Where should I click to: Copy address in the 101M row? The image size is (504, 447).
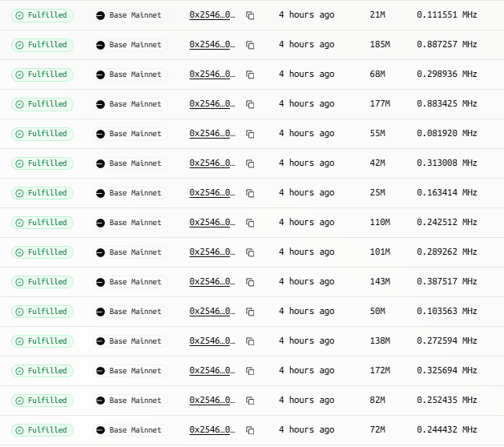[x=250, y=252]
